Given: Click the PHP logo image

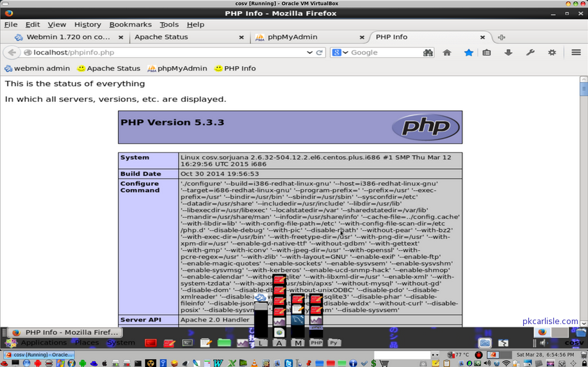Looking at the screenshot, I should coord(425,127).
